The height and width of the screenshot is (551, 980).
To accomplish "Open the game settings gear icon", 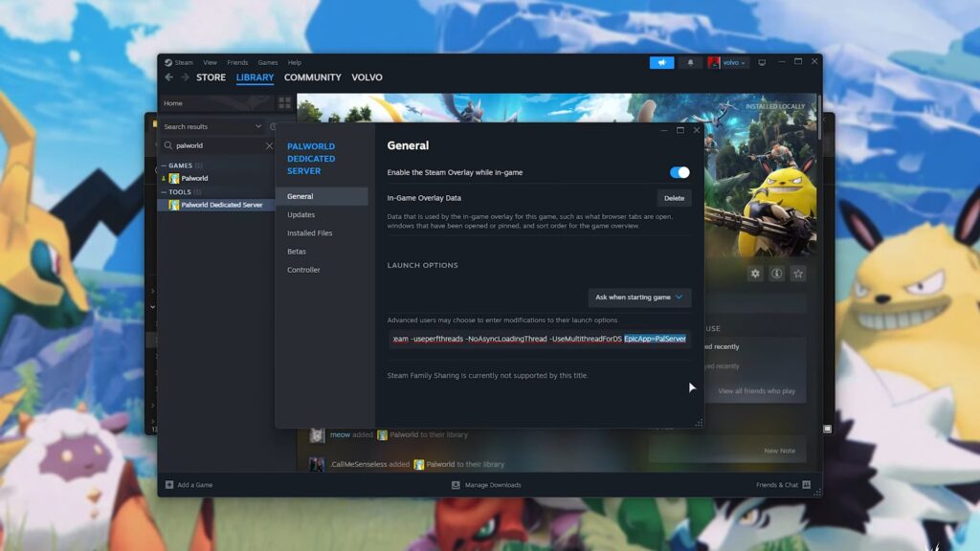I will point(755,274).
